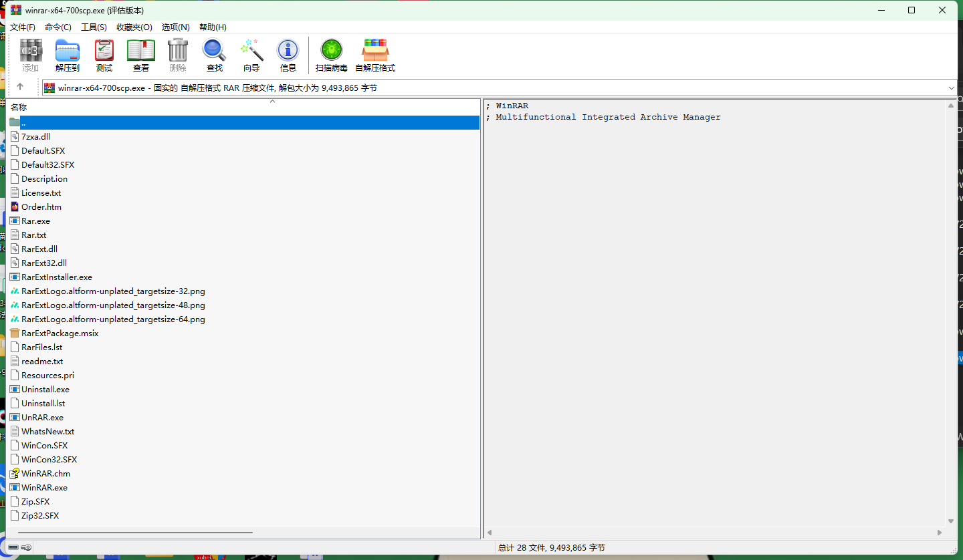
Task: Select Resources.pri file
Action: [x=47, y=375]
